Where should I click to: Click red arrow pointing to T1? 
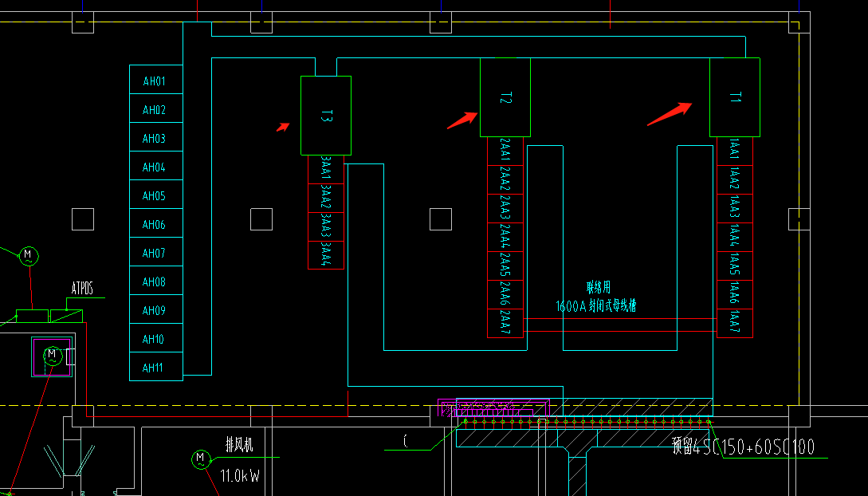tap(670, 114)
